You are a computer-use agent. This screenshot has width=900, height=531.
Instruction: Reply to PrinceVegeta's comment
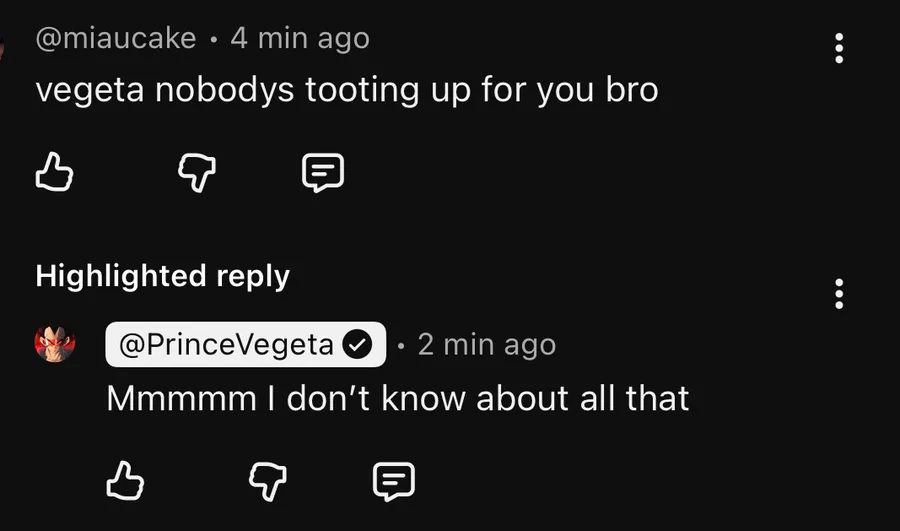394,481
